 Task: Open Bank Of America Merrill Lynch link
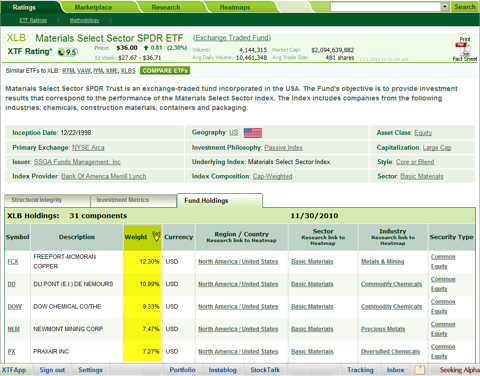click(104, 176)
